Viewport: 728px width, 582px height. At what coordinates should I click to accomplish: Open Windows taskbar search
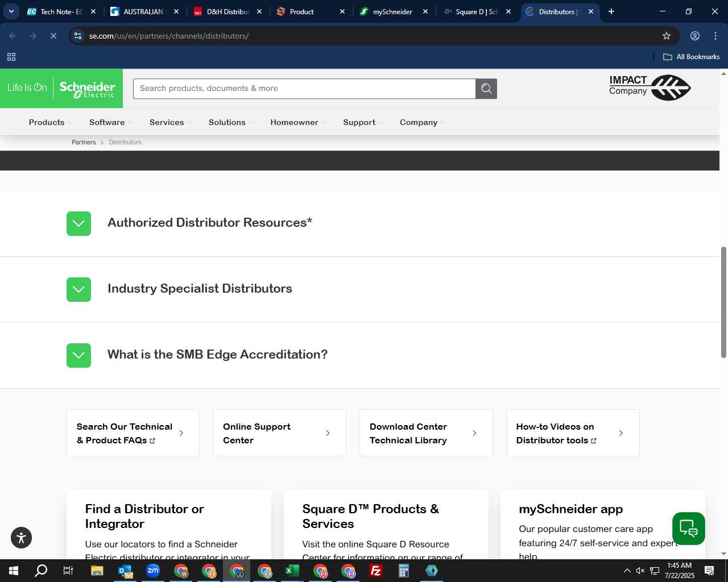[x=41, y=571]
